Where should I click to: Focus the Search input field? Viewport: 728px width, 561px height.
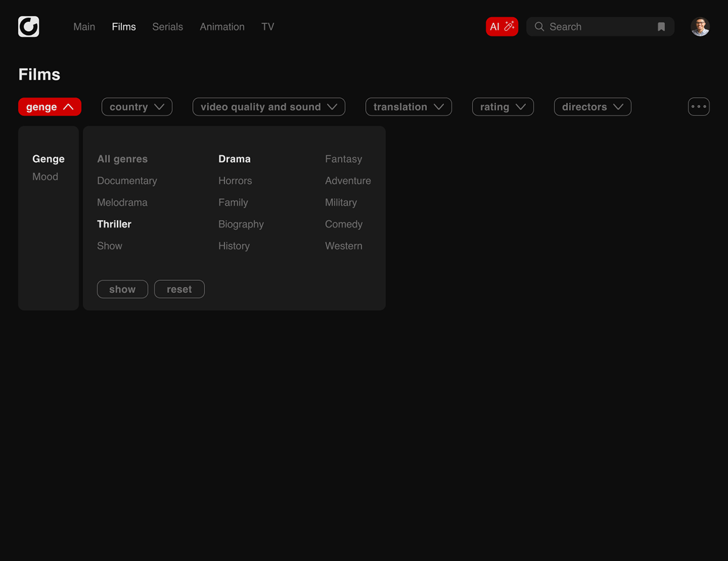coord(598,27)
